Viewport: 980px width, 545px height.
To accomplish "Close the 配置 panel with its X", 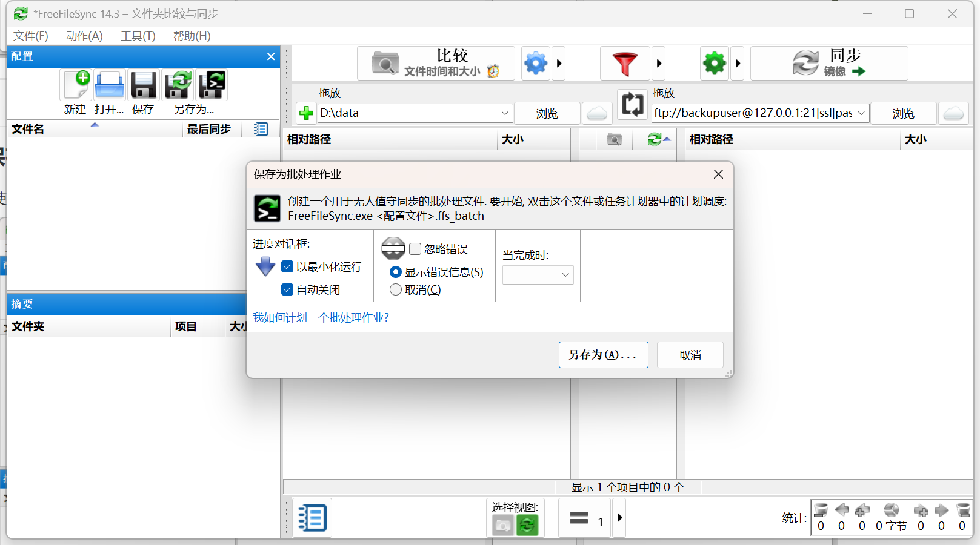I will (271, 56).
